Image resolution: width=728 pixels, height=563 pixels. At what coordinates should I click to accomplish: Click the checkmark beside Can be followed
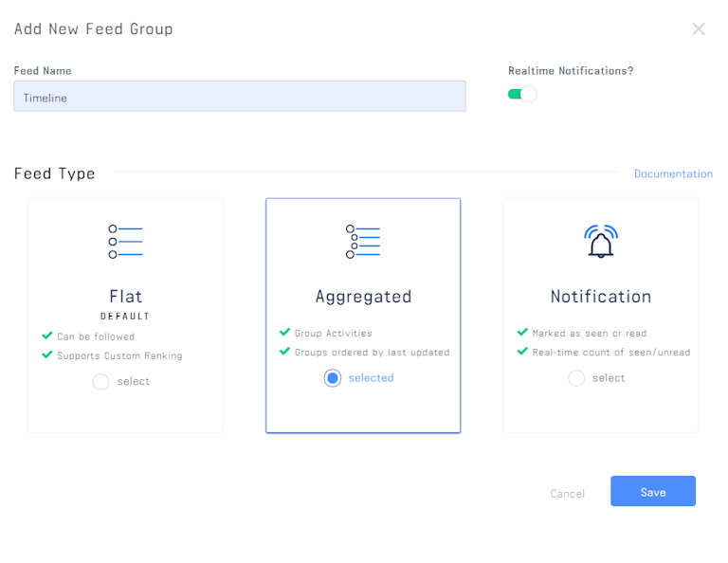pyautogui.click(x=47, y=336)
